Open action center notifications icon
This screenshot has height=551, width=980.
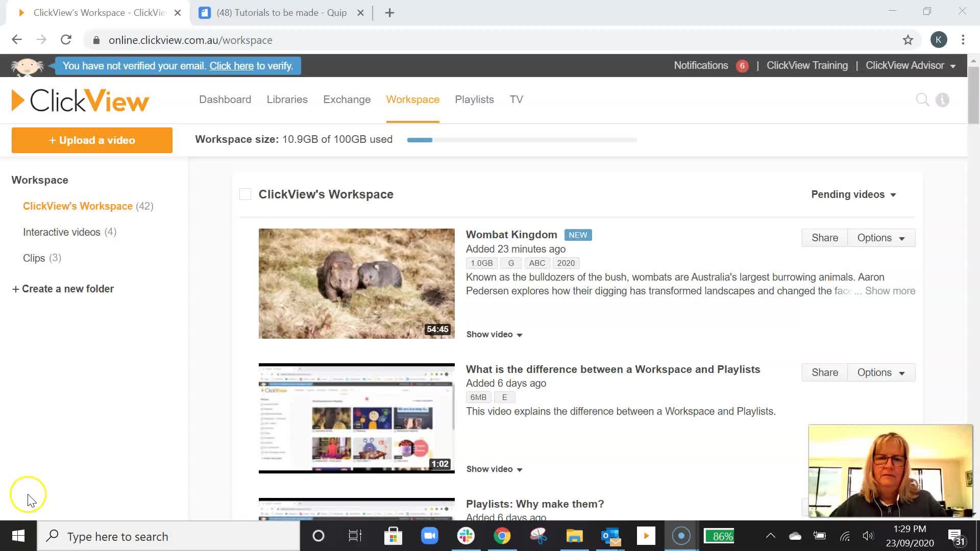pos(957,537)
